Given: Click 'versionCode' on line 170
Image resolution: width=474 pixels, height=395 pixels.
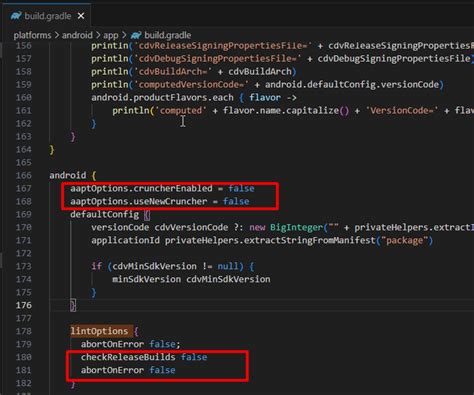Looking at the screenshot, I should [x=120, y=227].
